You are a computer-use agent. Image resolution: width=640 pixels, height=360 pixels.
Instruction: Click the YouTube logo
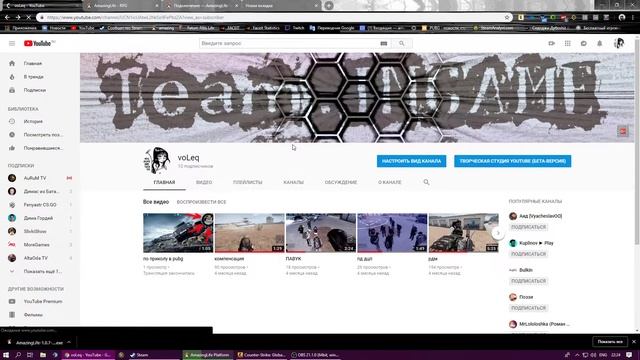click(37, 43)
